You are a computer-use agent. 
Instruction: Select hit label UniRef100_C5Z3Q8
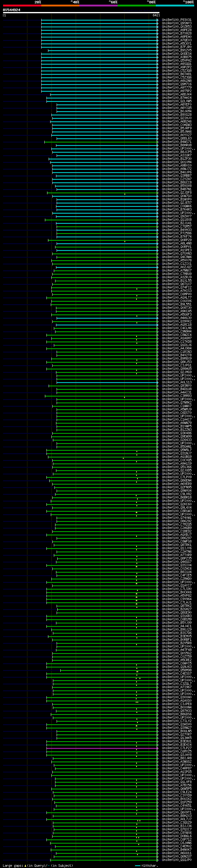click(x=176, y=71)
